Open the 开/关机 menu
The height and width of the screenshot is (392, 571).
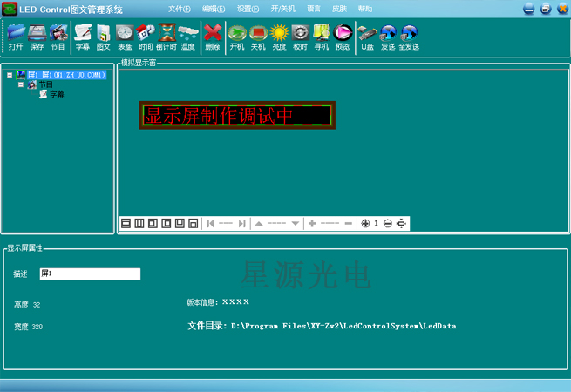pyautogui.click(x=283, y=9)
